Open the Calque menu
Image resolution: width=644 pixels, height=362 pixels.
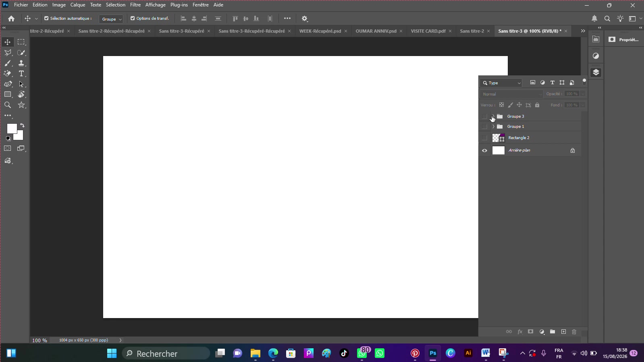click(x=78, y=5)
